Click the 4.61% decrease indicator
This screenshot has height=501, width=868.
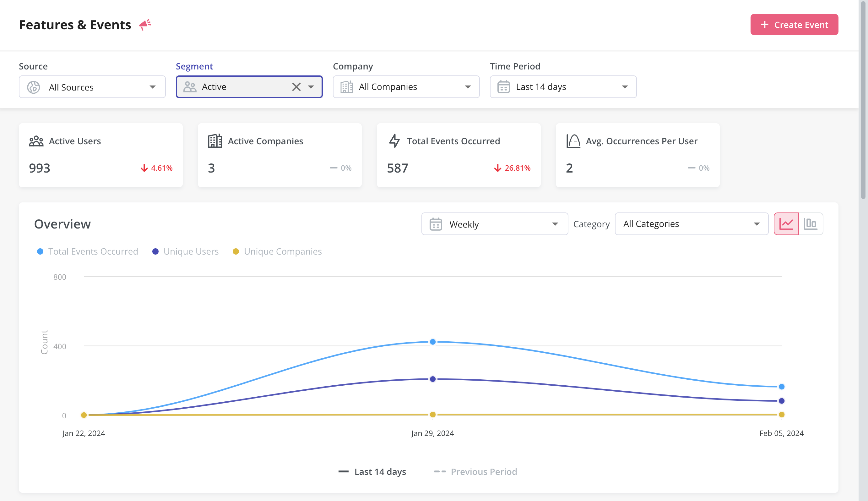157,168
